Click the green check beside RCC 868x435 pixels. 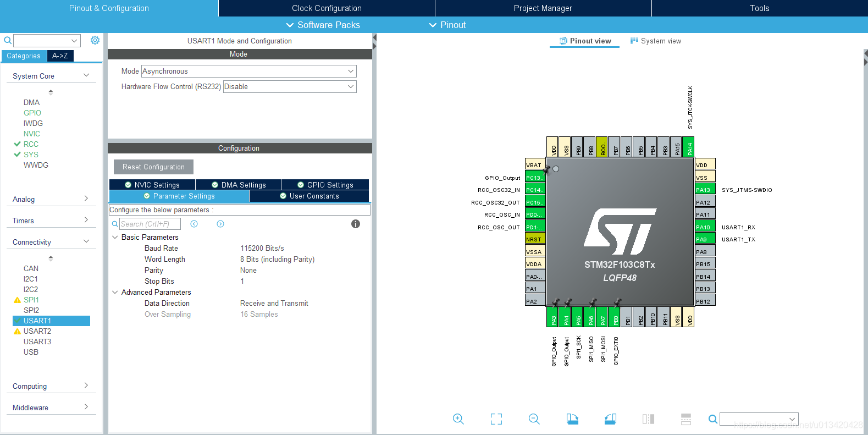17,144
